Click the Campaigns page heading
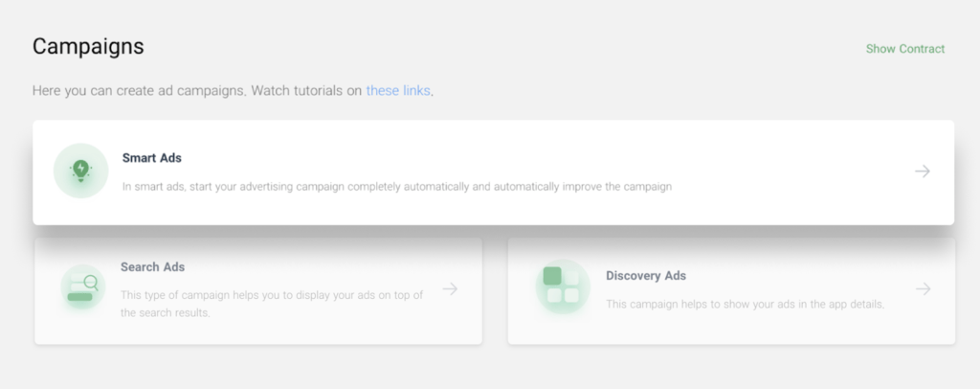 pos(88,46)
